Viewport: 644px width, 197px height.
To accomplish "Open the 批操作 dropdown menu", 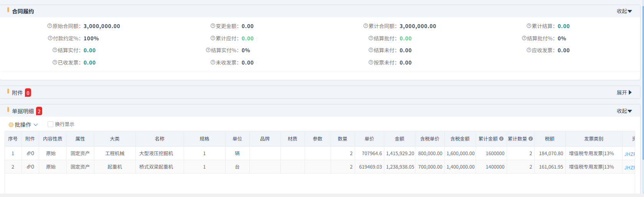I will click(x=23, y=125).
